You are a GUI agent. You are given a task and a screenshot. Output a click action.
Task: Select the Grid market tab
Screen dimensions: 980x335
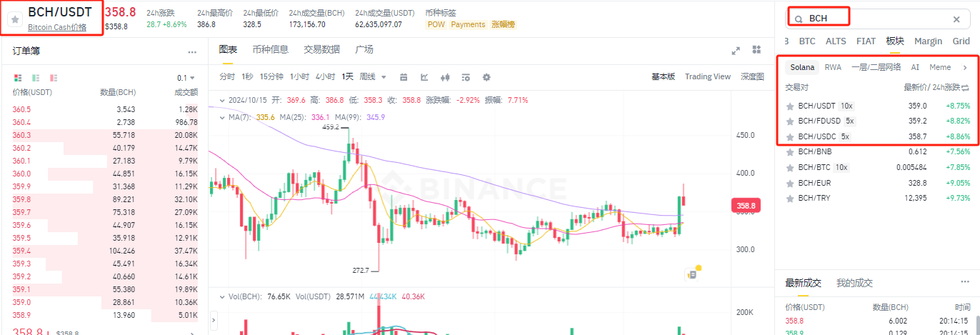961,41
